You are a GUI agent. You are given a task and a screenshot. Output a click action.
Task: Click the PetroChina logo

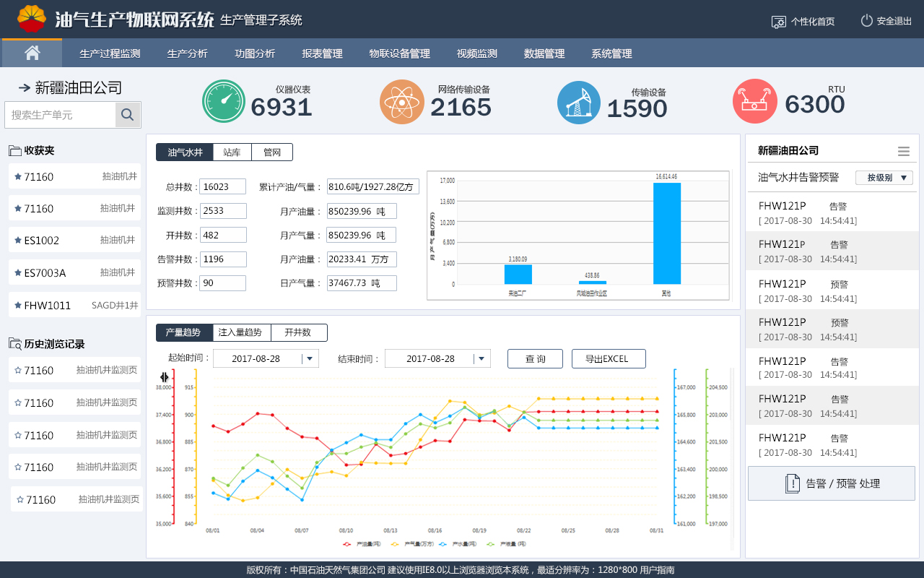coord(32,19)
